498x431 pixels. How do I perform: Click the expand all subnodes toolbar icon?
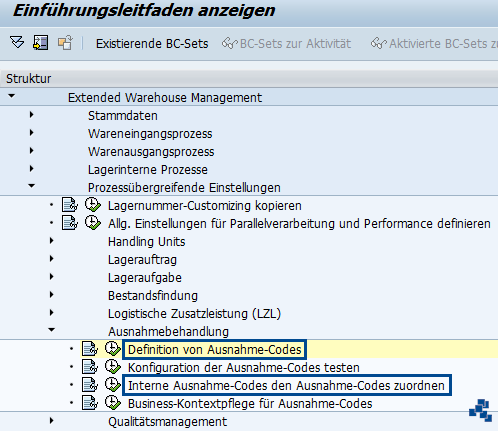pyautogui.click(x=17, y=43)
